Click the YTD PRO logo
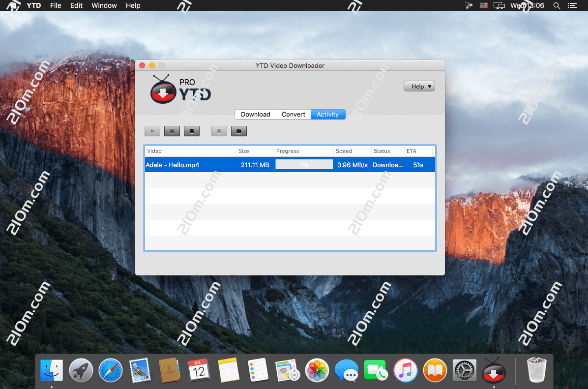 coord(180,90)
